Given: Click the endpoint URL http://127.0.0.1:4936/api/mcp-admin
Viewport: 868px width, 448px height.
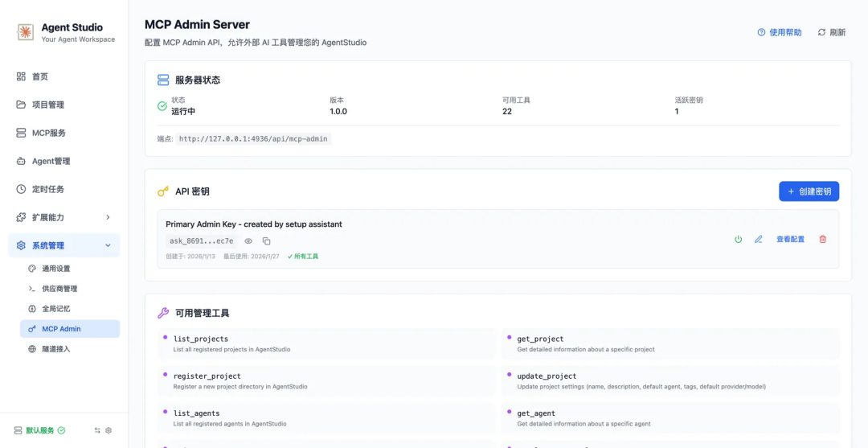Looking at the screenshot, I should pos(253,138).
